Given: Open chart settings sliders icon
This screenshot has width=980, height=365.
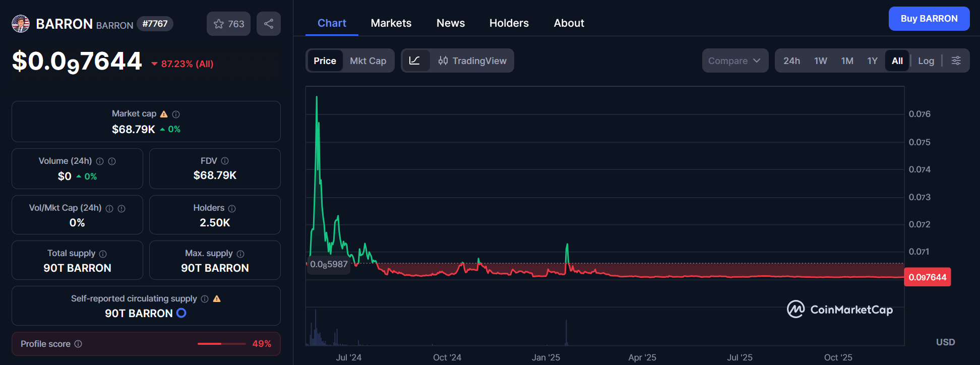Looking at the screenshot, I should point(956,60).
